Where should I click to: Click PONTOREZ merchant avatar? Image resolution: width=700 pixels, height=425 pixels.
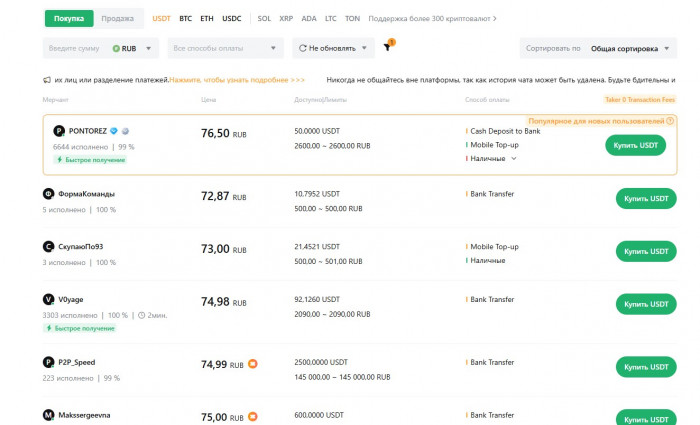click(59, 131)
